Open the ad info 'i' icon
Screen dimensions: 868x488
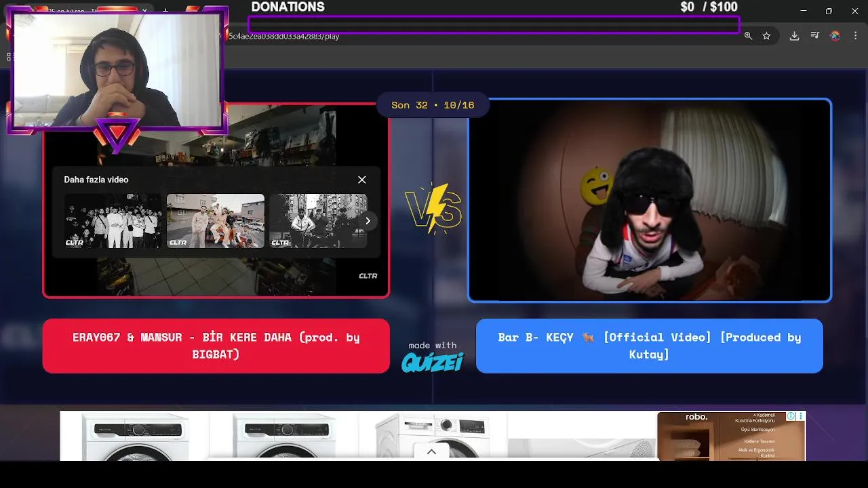[x=791, y=416]
